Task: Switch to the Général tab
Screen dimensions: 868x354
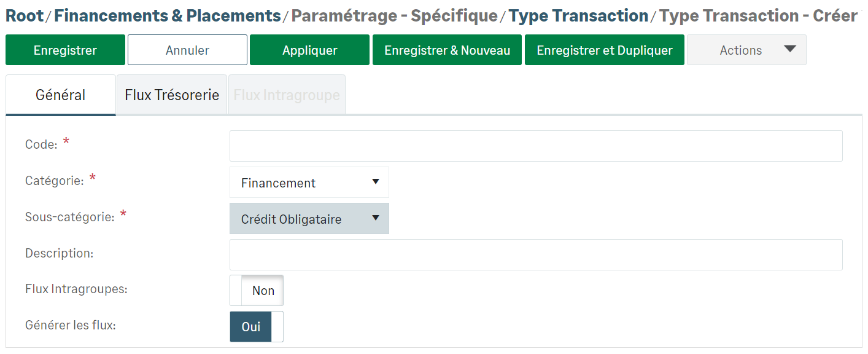Action: [x=61, y=95]
